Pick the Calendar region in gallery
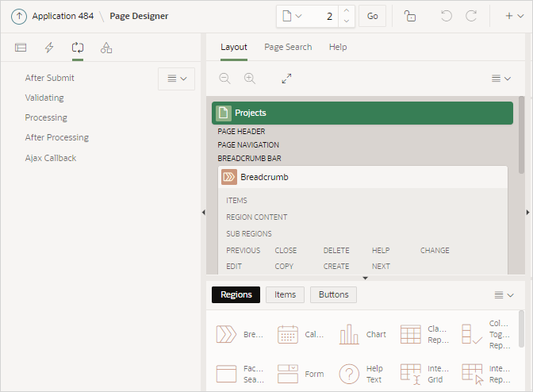Image resolution: width=533 pixels, height=392 pixels. tap(301, 334)
